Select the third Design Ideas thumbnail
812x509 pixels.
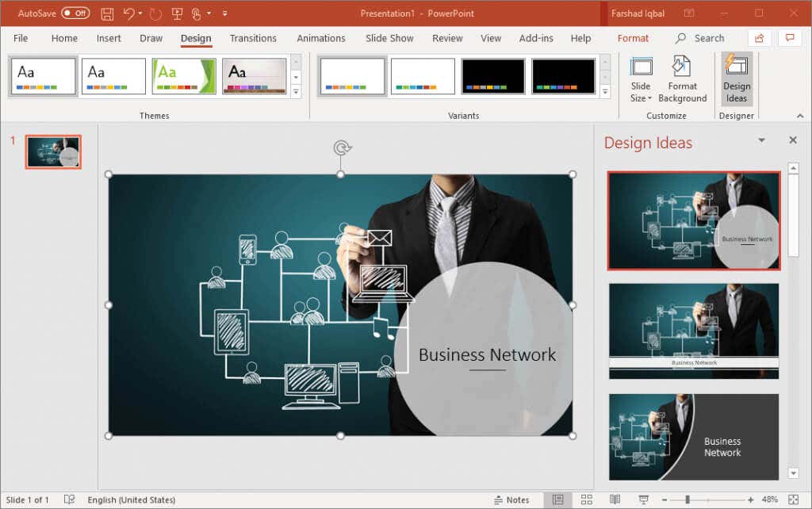pos(692,437)
